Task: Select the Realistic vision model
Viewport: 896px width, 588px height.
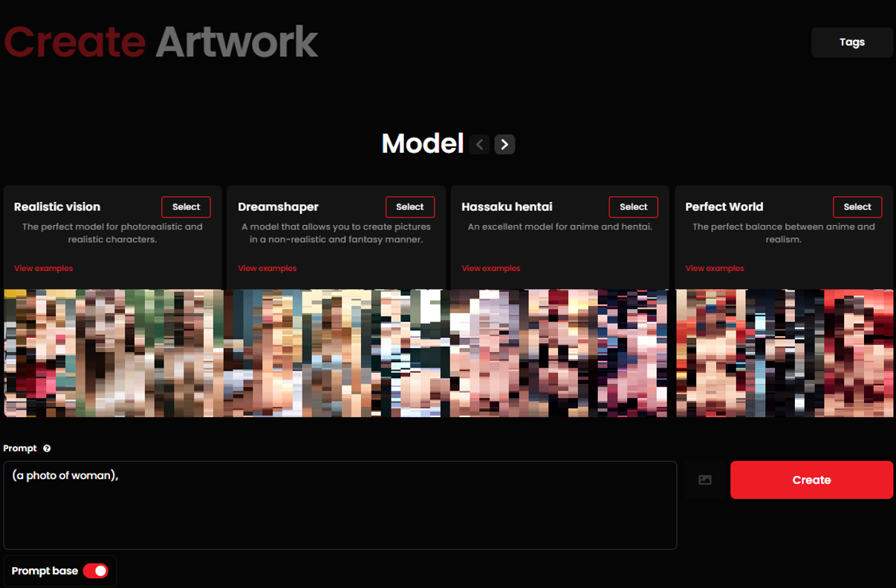Action: click(x=186, y=207)
